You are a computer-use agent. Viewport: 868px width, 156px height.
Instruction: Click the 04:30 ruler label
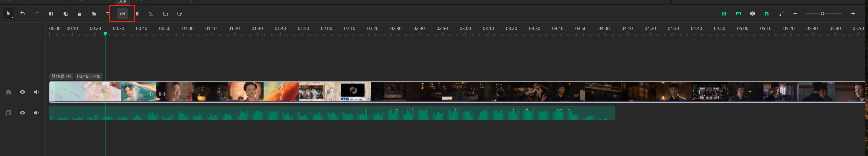673,29
